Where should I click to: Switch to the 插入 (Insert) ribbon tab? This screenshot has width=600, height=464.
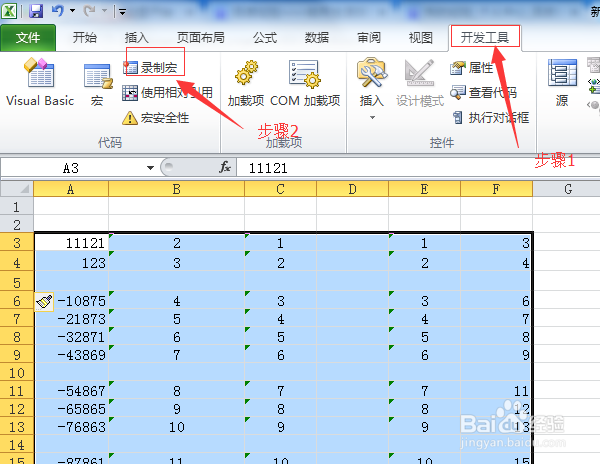(x=137, y=37)
